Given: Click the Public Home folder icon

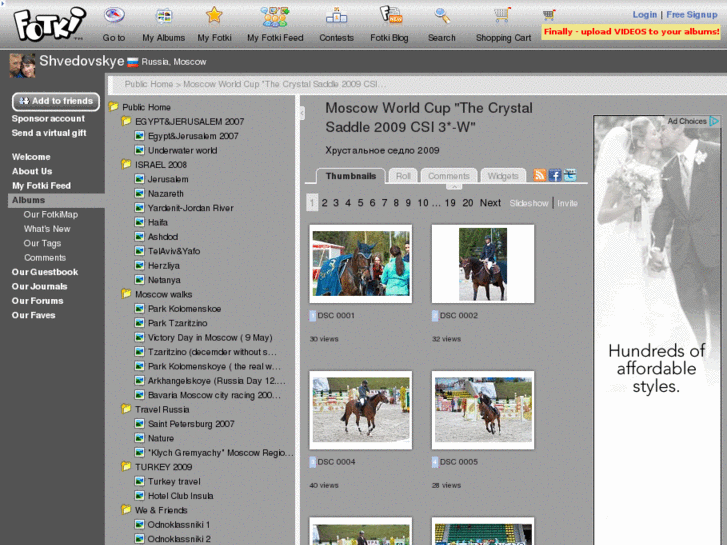Looking at the screenshot, I should pos(114,107).
